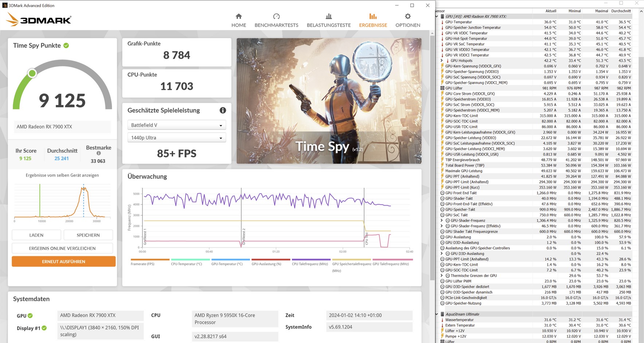Click the 3DMark app icon in the title bar

[x=5, y=5]
